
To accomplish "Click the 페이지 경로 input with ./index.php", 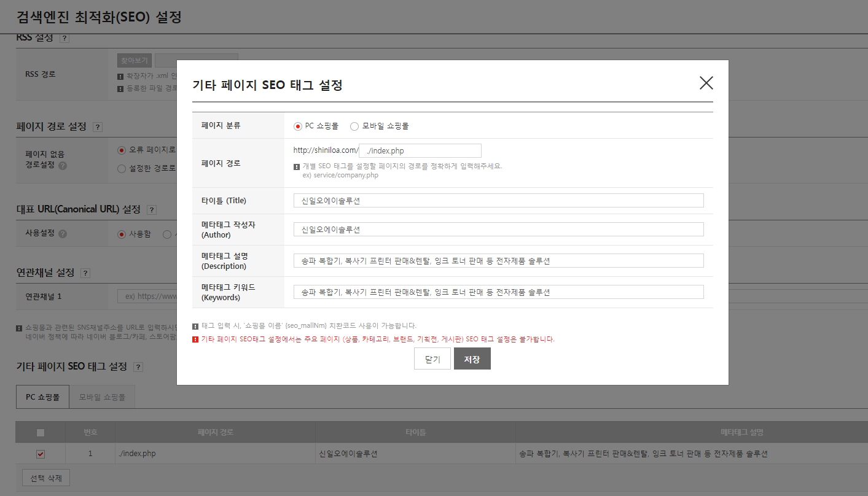I will coord(420,151).
